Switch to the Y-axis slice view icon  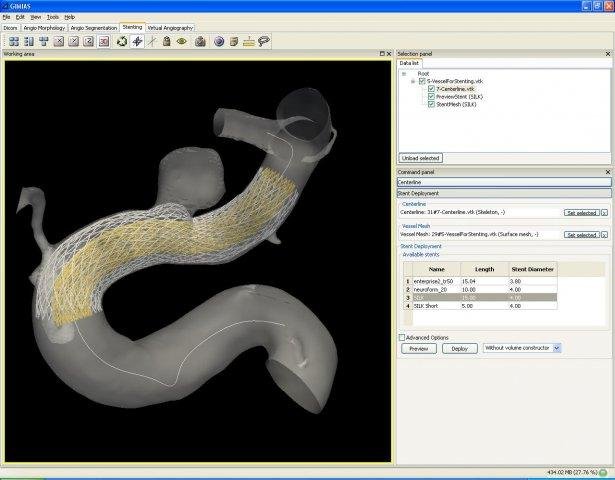[x=74, y=41]
